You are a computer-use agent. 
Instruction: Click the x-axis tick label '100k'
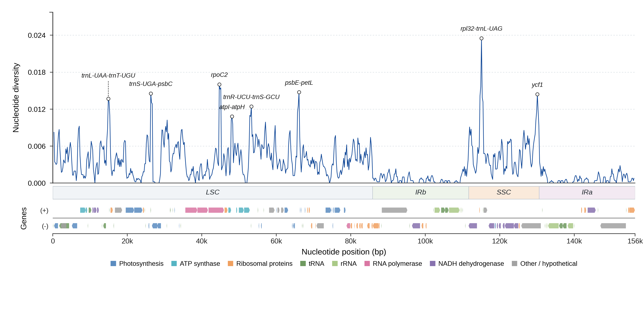click(x=425, y=241)
